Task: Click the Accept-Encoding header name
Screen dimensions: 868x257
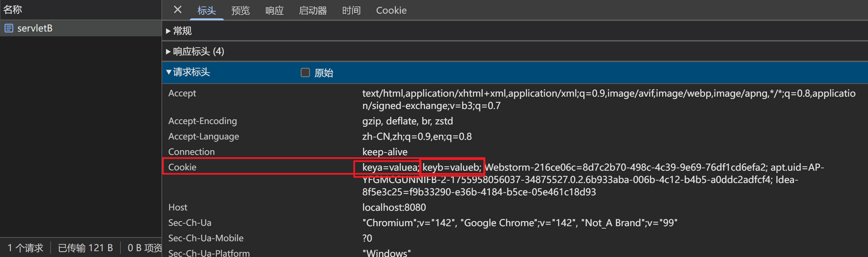Action: pyautogui.click(x=203, y=121)
